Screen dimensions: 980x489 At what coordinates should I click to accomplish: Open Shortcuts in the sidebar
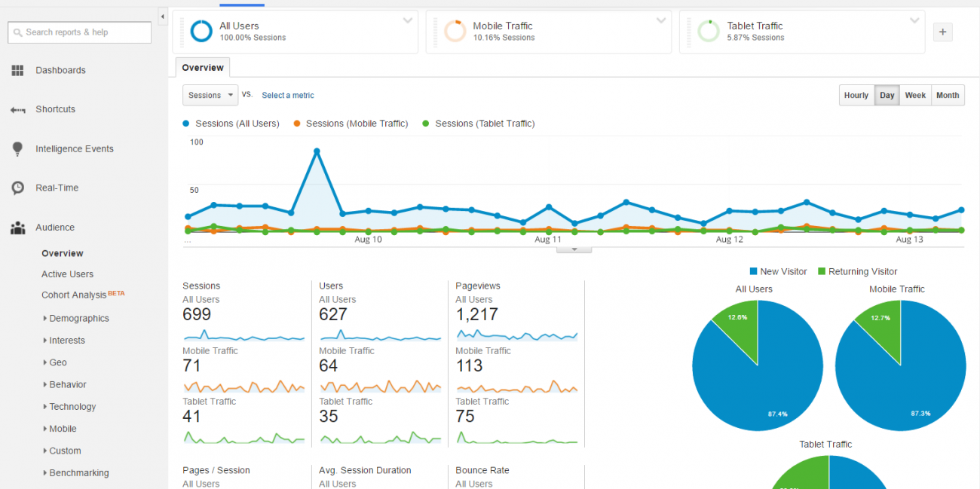tap(55, 109)
